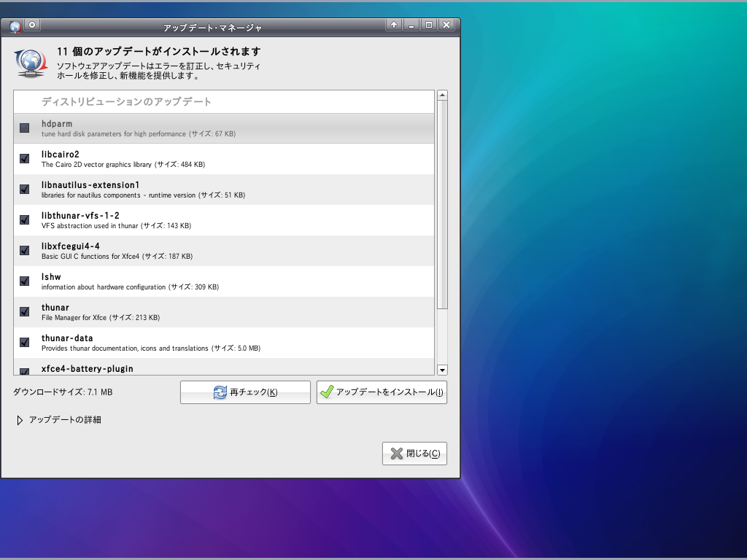
Task: Click the shade (roll up) titlebar button
Action: (x=393, y=25)
